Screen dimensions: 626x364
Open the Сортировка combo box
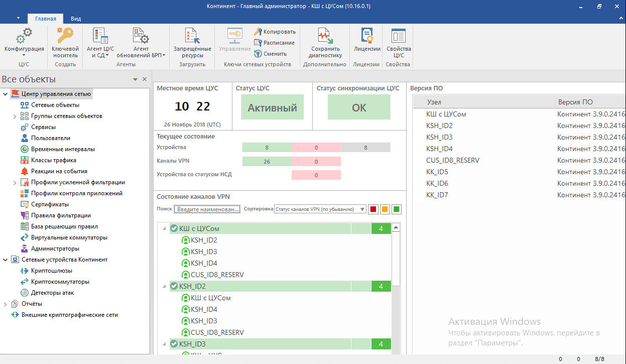coord(320,209)
